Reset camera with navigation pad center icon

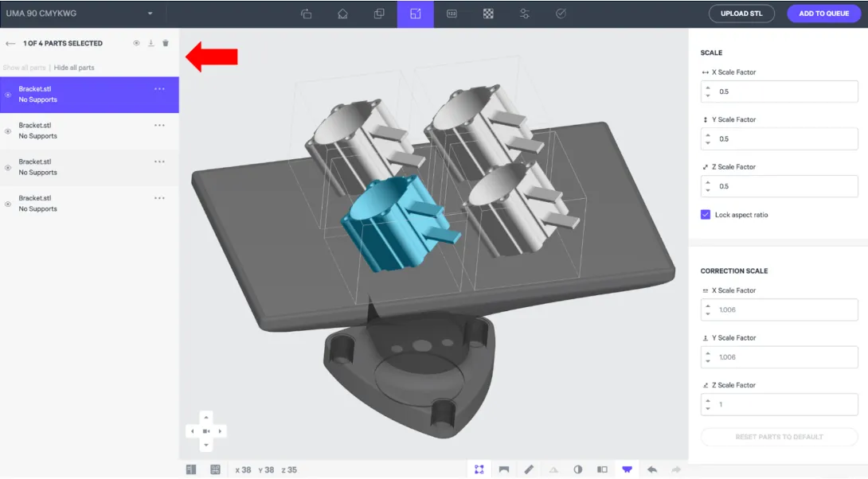[x=206, y=431]
